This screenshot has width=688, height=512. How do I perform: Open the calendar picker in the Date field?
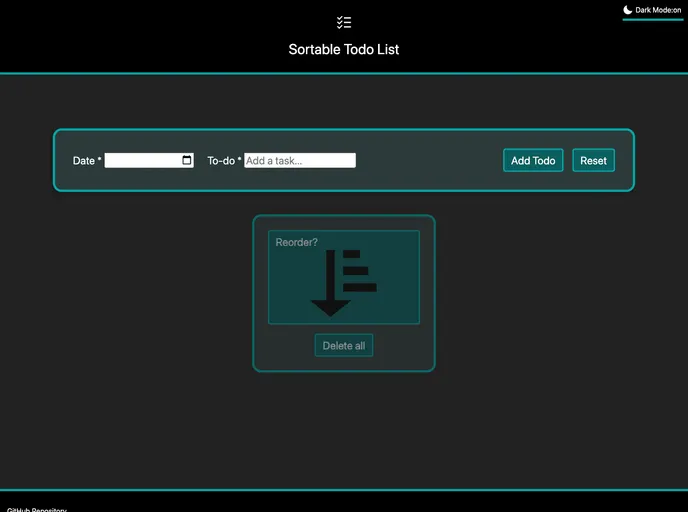click(x=187, y=160)
